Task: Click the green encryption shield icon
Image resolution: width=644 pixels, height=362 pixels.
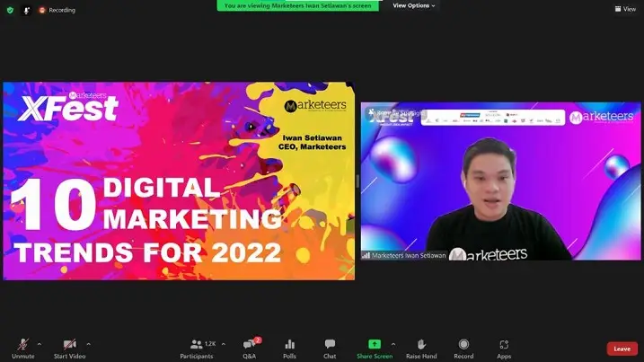Action: (x=10, y=10)
